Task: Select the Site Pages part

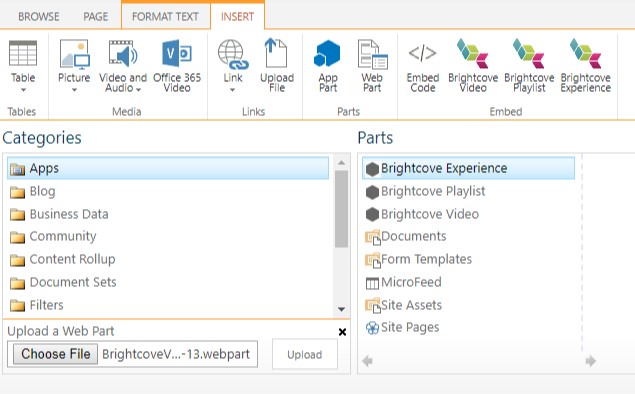Action: pyautogui.click(x=410, y=327)
